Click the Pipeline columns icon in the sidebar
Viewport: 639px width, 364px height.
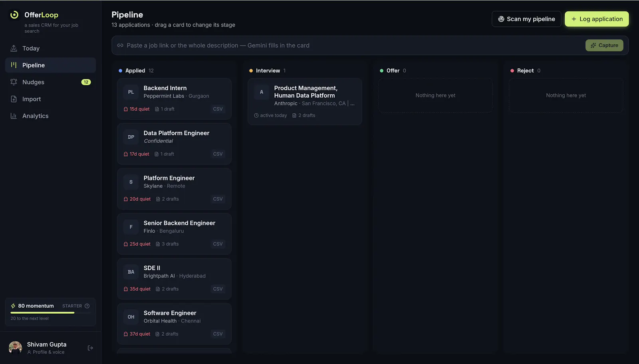14,65
